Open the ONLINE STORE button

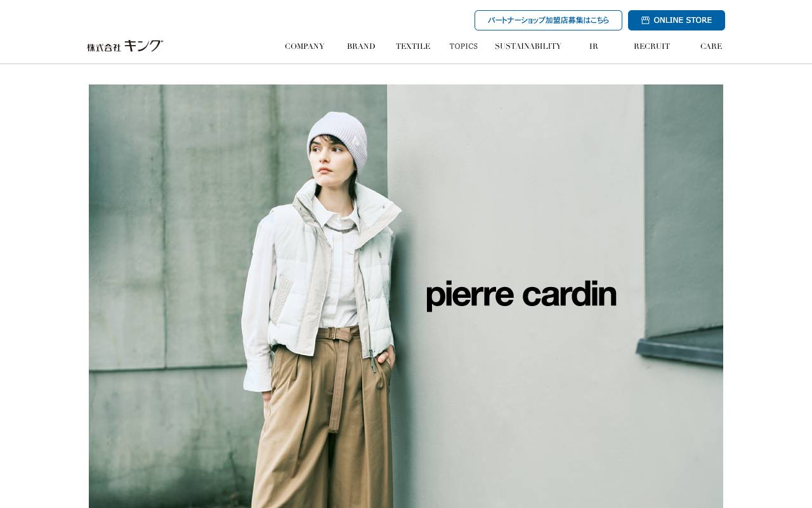pyautogui.click(x=676, y=20)
